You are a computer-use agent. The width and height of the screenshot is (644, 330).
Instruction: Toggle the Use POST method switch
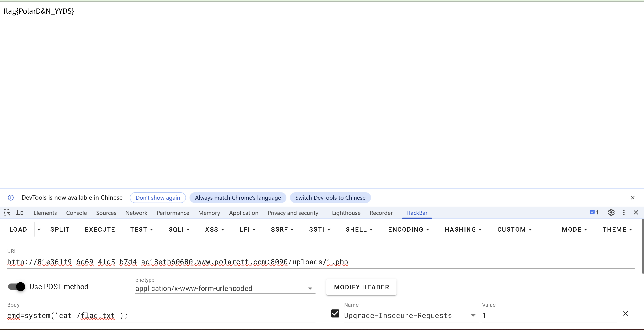(x=17, y=287)
